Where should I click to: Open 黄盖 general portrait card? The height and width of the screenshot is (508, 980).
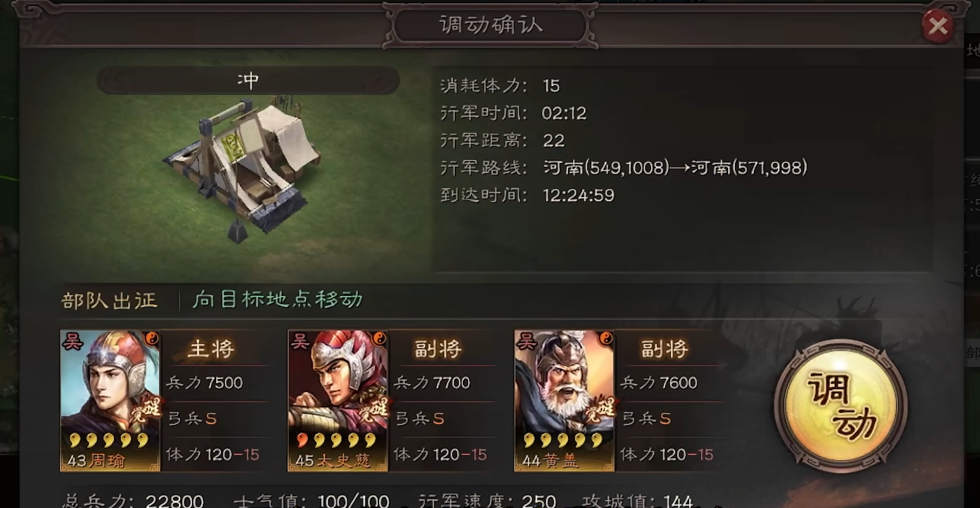tap(565, 400)
